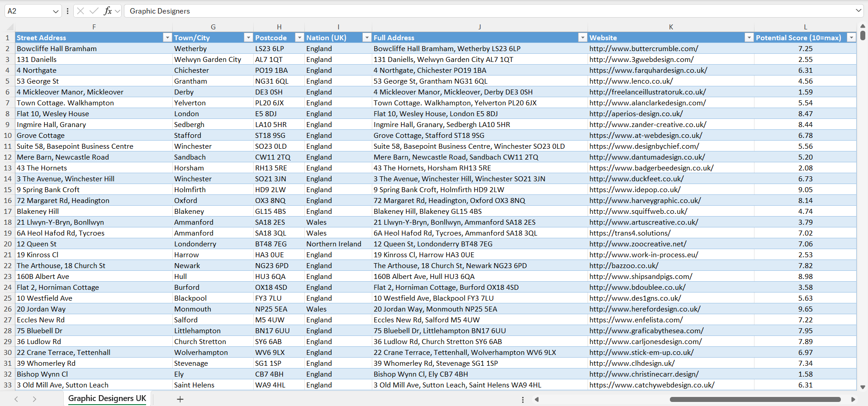Expand the function list dropdown next to fx

(x=118, y=11)
